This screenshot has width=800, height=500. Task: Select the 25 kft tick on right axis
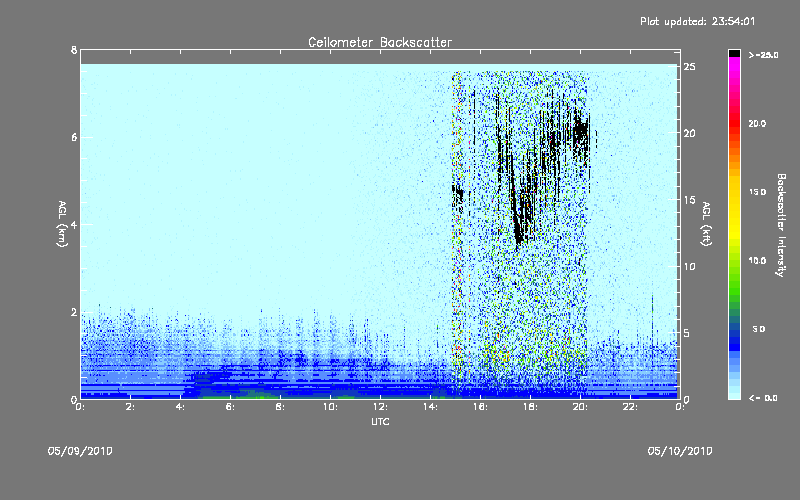689,67
